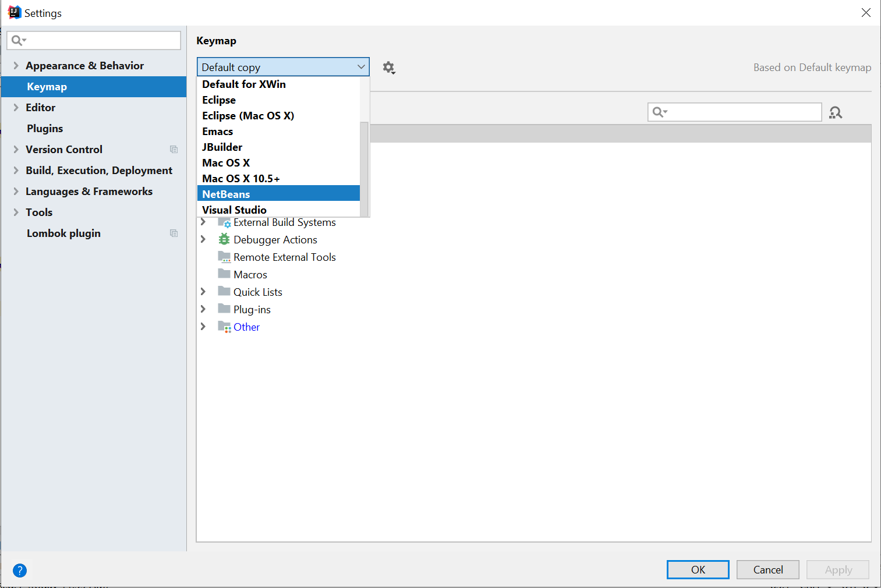Image resolution: width=881 pixels, height=588 pixels.
Task: Select the Macros tree row
Action: [534, 274]
